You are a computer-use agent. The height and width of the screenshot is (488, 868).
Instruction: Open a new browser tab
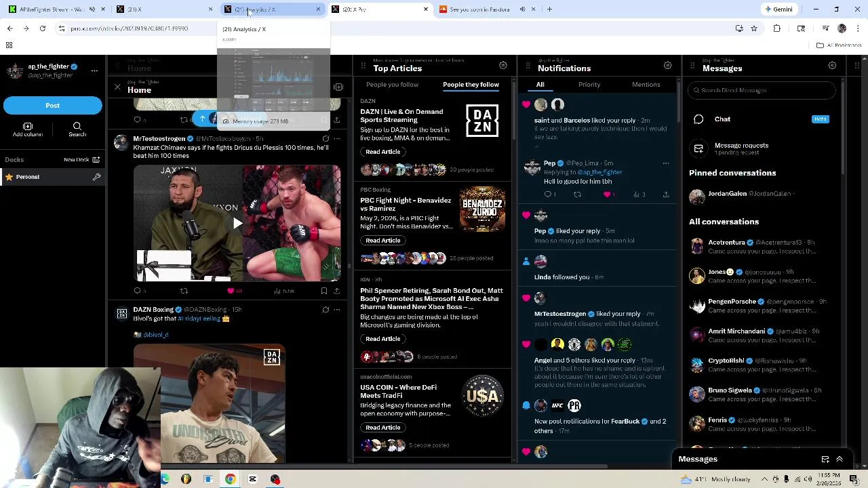pos(549,9)
